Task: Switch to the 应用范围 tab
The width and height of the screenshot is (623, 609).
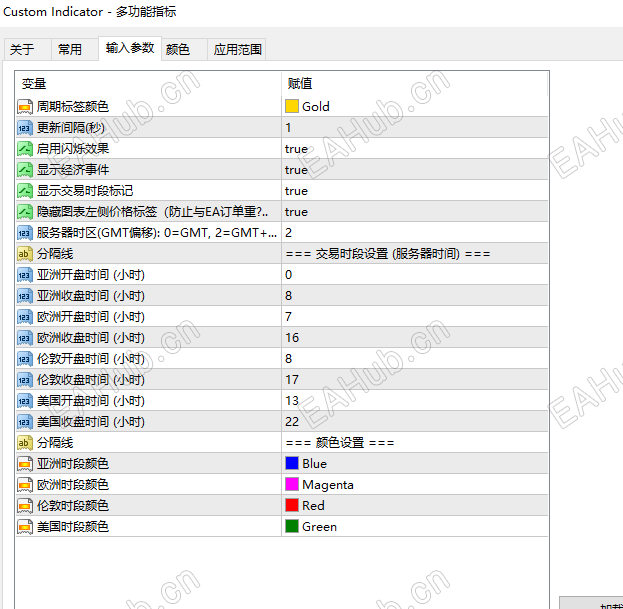Action: pyautogui.click(x=237, y=50)
